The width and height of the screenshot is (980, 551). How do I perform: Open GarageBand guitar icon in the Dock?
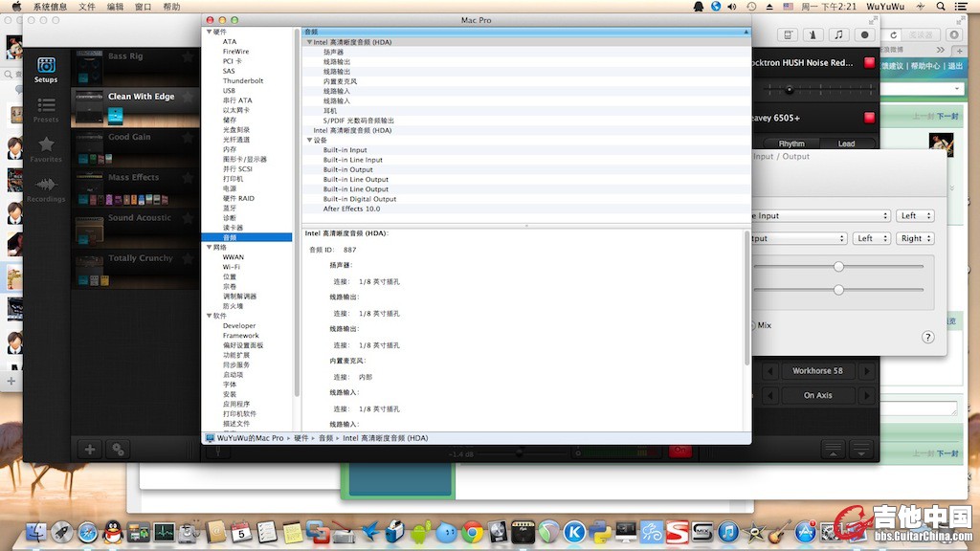tap(779, 532)
